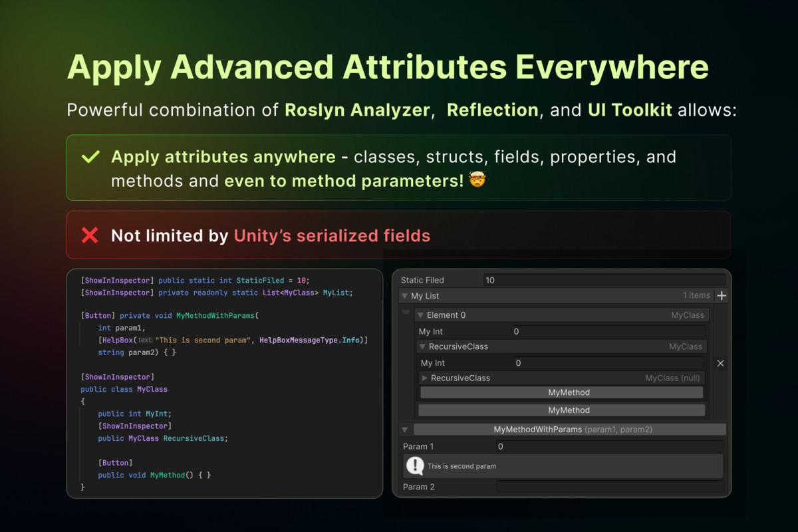
Task: Collapse the My List foldout
Action: point(404,296)
